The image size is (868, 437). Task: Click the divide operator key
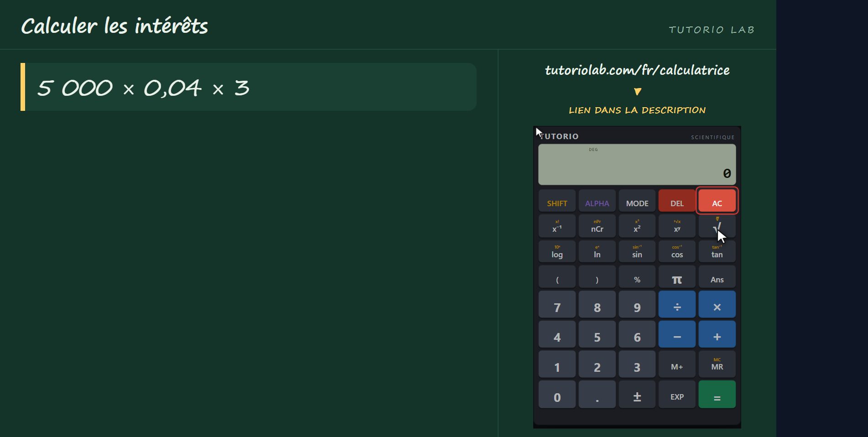(677, 304)
